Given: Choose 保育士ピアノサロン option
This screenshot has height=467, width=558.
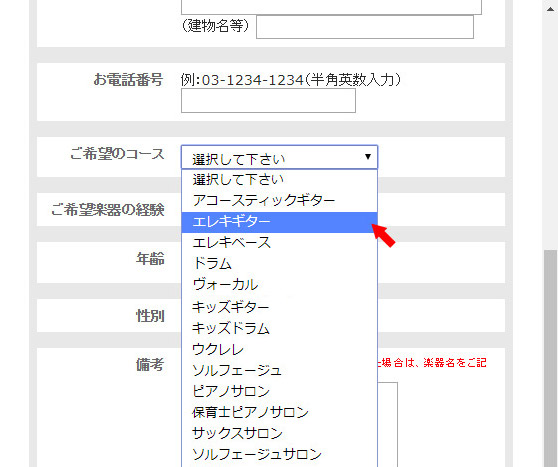Looking at the screenshot, I should (279, 413).
